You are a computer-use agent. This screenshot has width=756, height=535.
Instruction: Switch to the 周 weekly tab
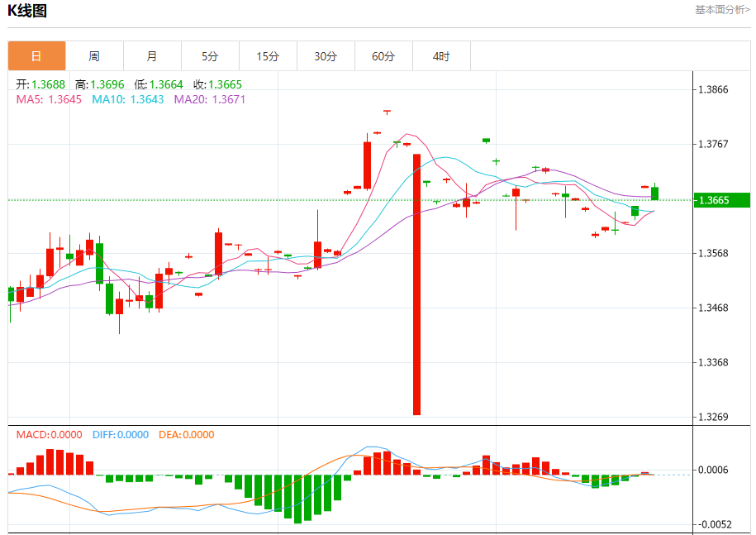coord(94,56)
